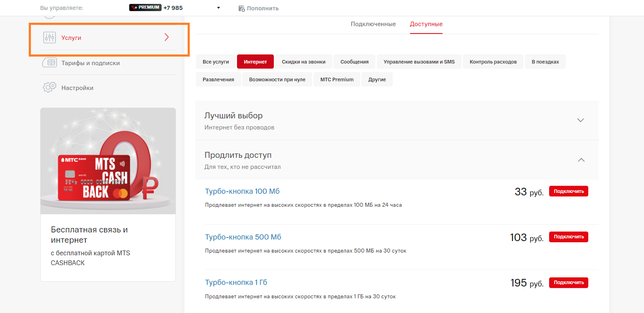Open the В поездках filter
Viewport: 644px width, 313px height.
(545, 62)
